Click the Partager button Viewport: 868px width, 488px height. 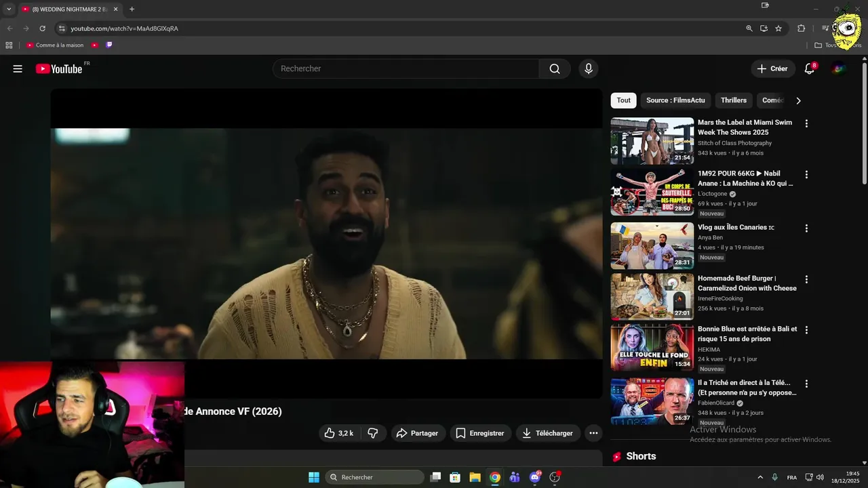[x=418, y=433]
